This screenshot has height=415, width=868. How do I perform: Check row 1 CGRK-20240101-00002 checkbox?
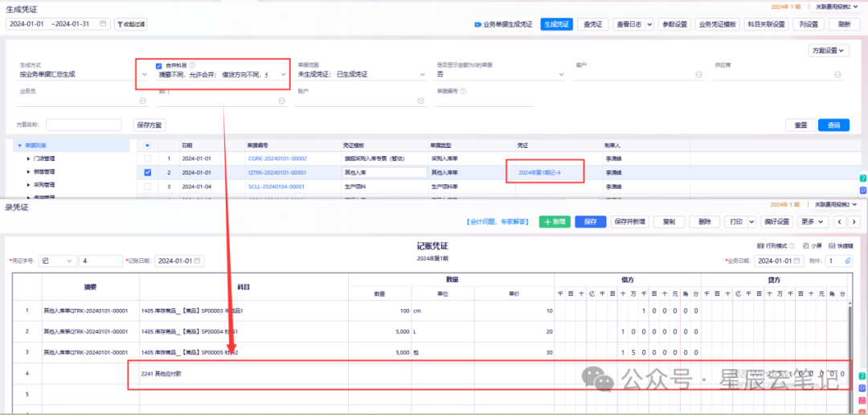(147, 159)
